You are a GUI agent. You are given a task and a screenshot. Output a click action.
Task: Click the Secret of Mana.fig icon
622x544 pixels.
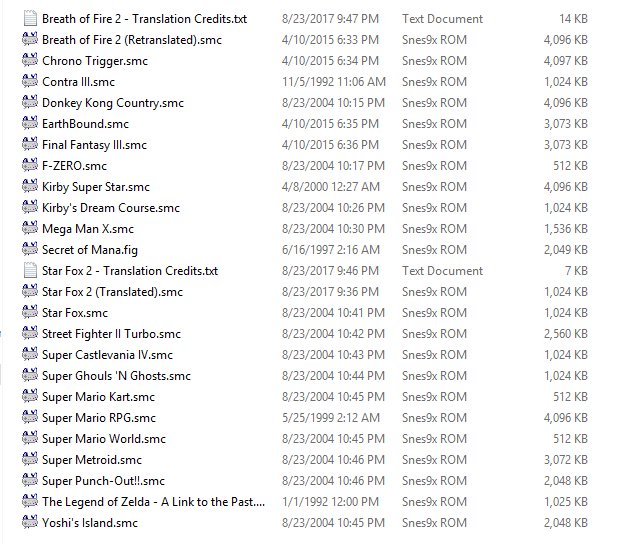point(30,250)
